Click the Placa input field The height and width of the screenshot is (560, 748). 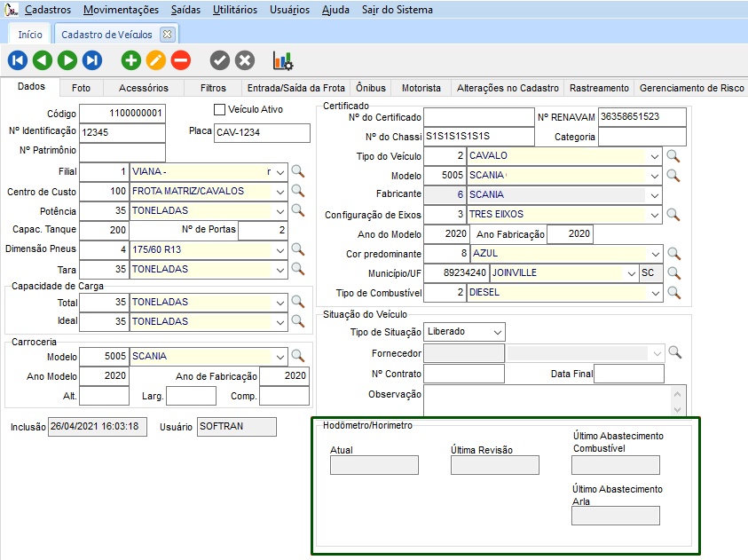click(x=262, y=133)
